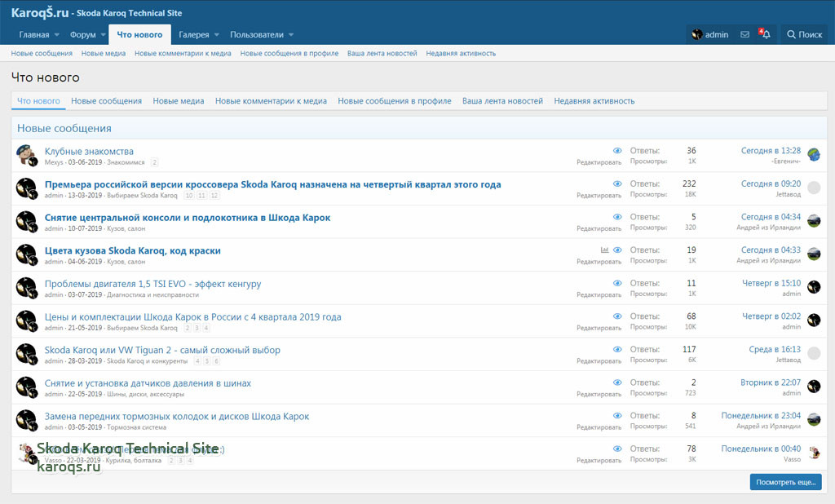Click Редактировать in Клубные знакомства row

599,162
